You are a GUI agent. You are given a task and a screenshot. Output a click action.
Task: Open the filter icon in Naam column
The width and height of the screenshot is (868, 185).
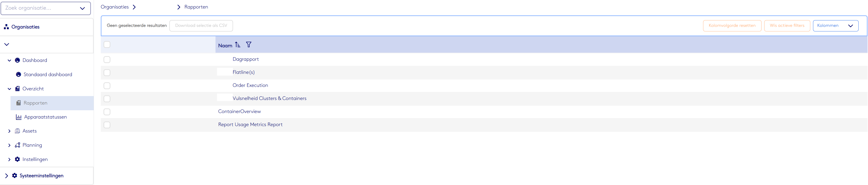pos(249,45)
